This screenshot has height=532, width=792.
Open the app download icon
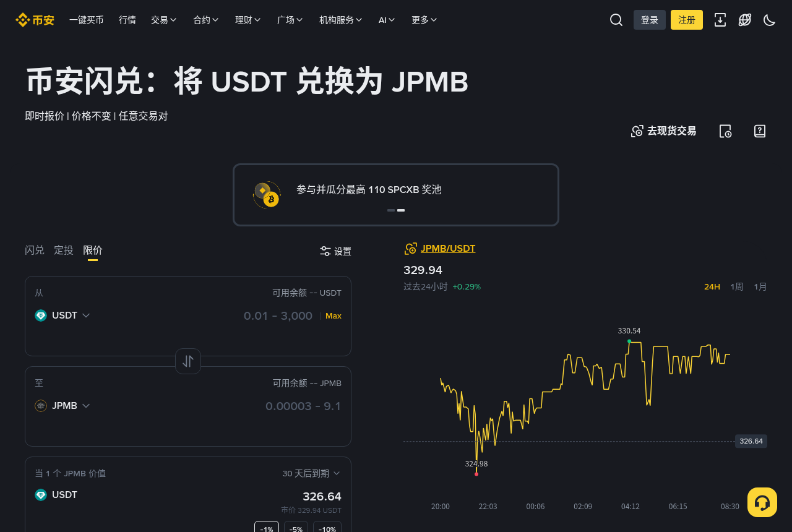pos(720,20)
